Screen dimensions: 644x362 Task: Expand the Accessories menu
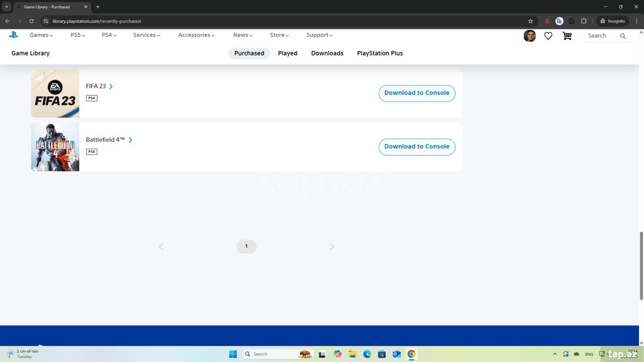(x=196, y=35)
